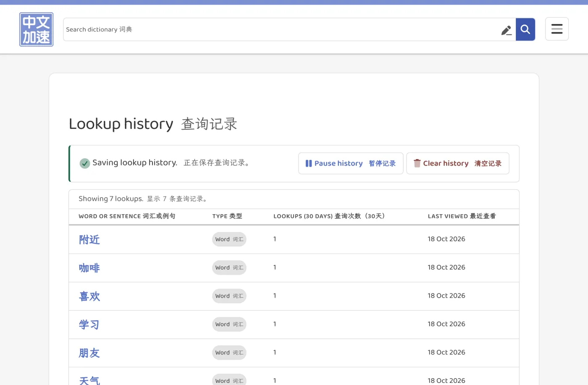Viewport: 588px width, 385px height.
Task: Click the lookup count 1 in 咖啡 row
Action: (275, 267)
